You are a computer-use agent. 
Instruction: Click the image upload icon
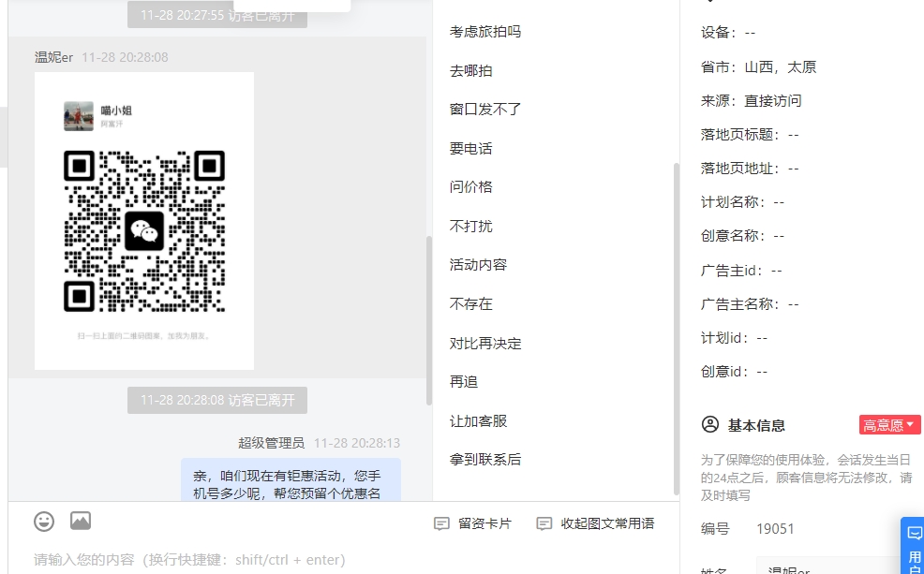coord(81,521)
